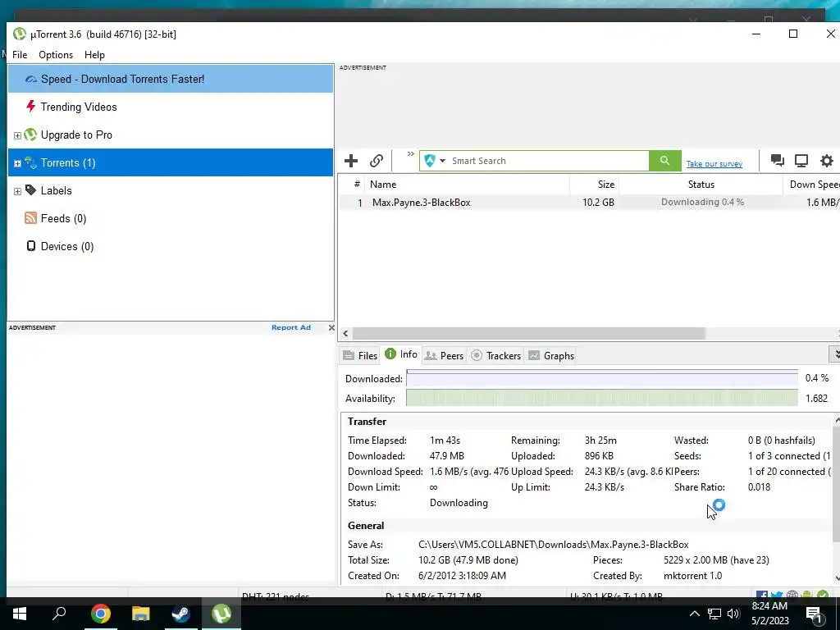
Task: Click the Labels tag icon
Action: [x=31, y=190]
